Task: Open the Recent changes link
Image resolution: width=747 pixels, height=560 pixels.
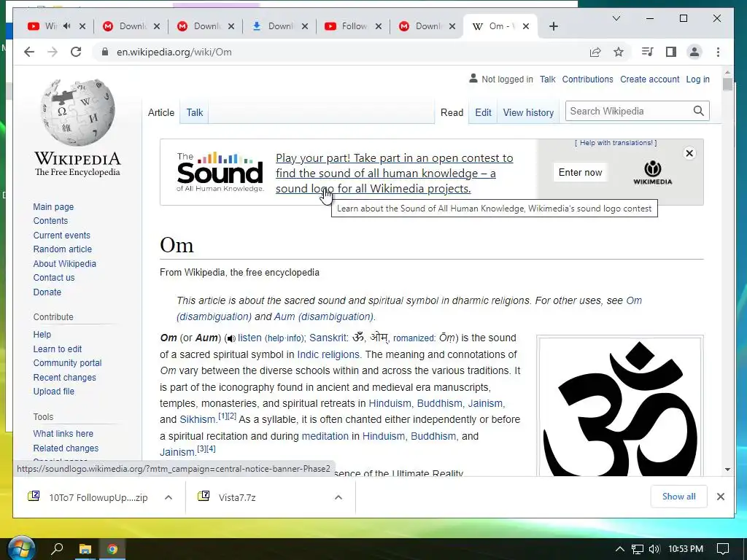Action: (x=64, y=377)
